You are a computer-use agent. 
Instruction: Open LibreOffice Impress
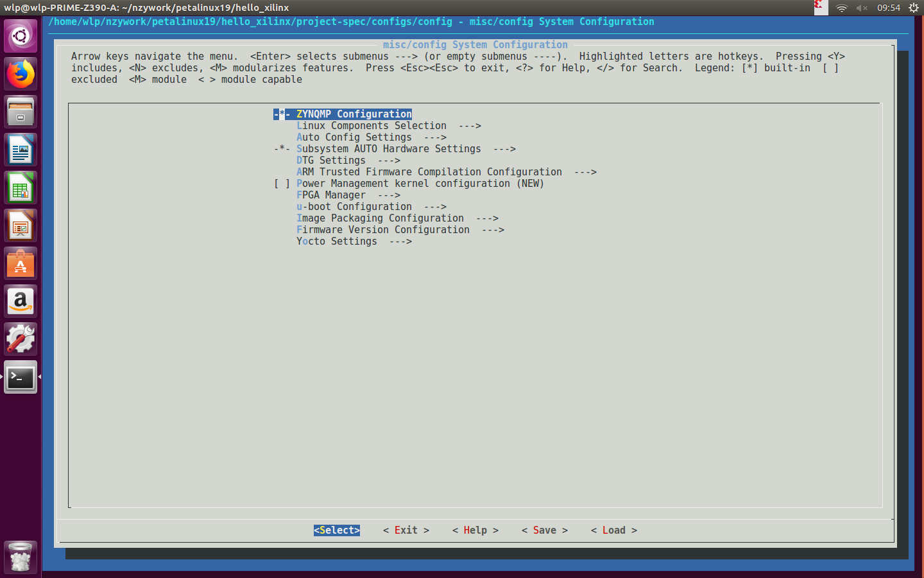(x=21, y=225)
